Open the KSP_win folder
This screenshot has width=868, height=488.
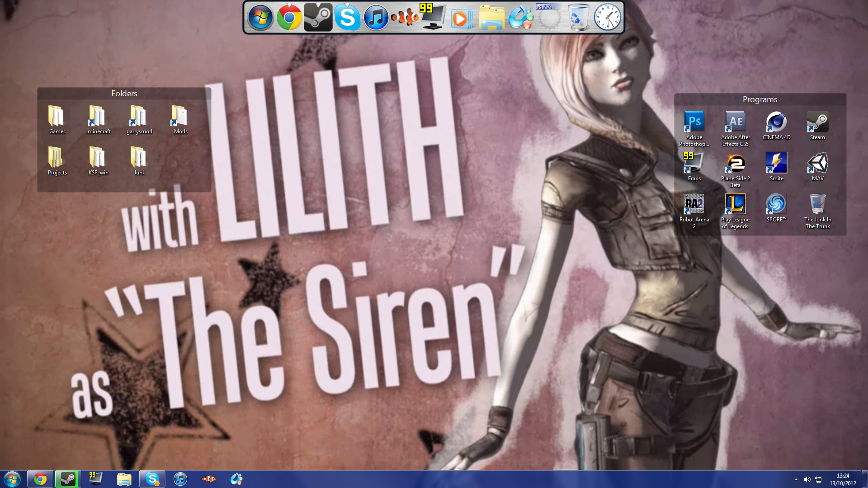coord(99,161)
